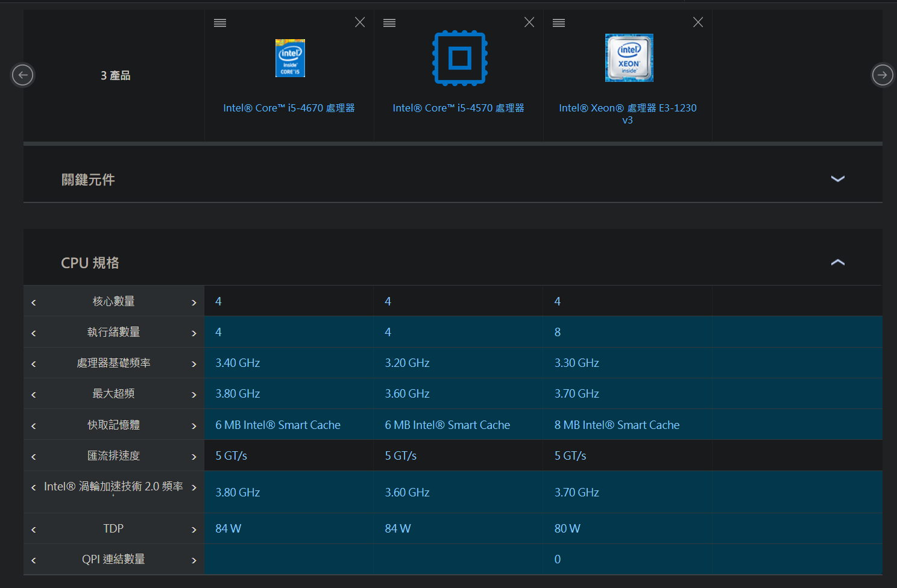
Task: Click the QPI value 0 for Xeon
Action: (x=558, y=559)
